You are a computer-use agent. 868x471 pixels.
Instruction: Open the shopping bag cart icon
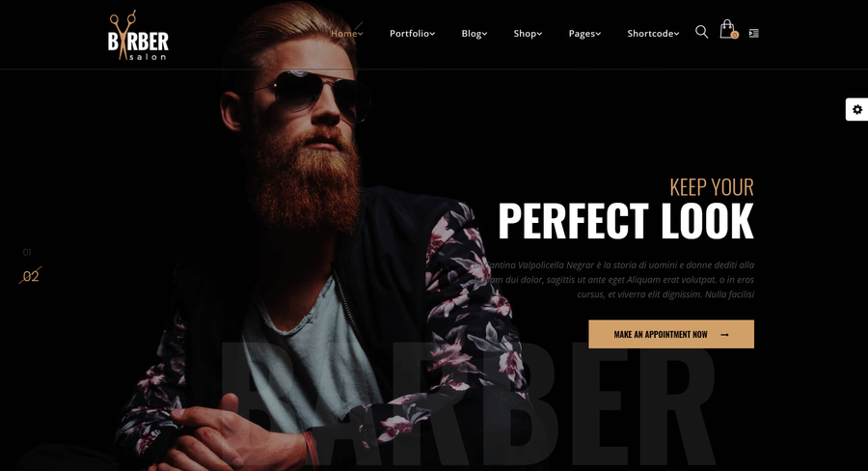point(727,29)
